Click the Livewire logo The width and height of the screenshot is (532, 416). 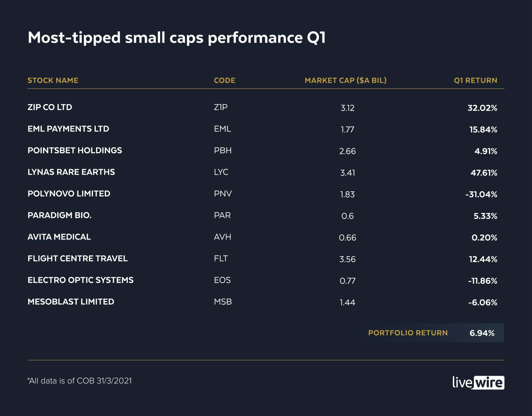478,382
